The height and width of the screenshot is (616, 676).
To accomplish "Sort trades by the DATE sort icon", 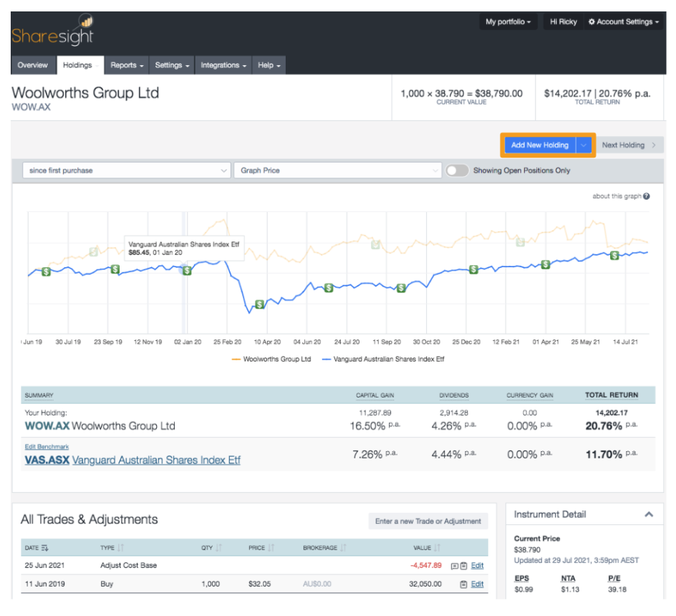I will tap(45, 548).
